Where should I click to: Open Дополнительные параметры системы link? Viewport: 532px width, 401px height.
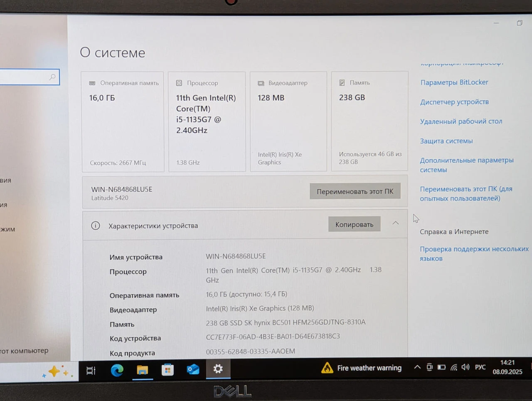coord(467,165)
